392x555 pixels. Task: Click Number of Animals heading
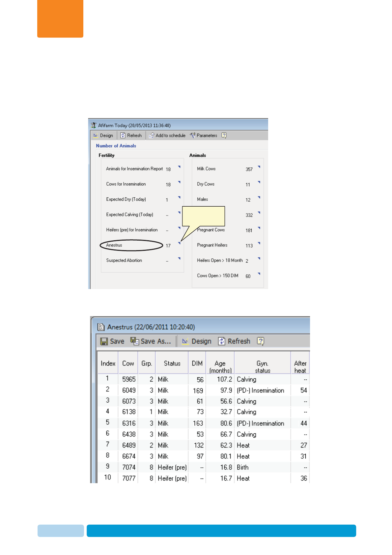[116, 146]
